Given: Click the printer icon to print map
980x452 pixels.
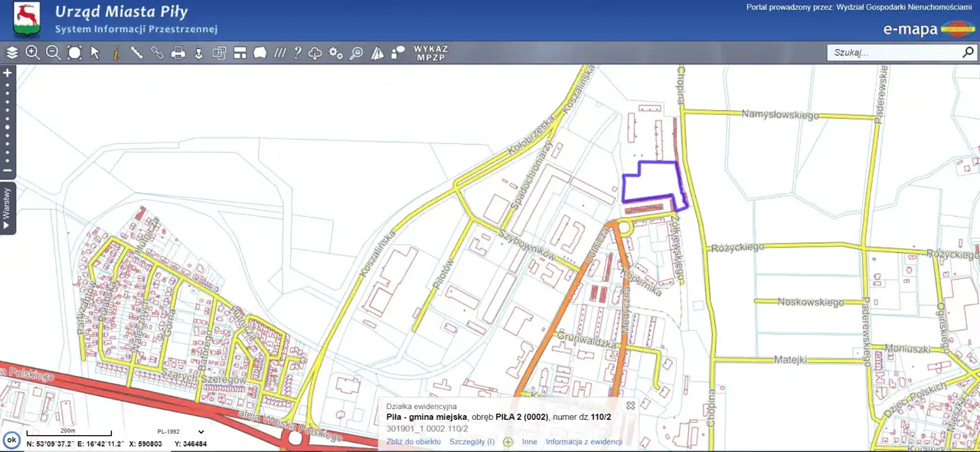Looking at the screenshot, I should pyautogui.click(x=178, y=53).
